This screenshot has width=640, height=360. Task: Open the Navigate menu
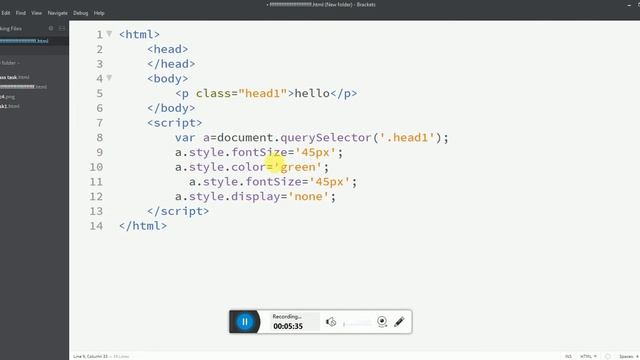(58, 13)
